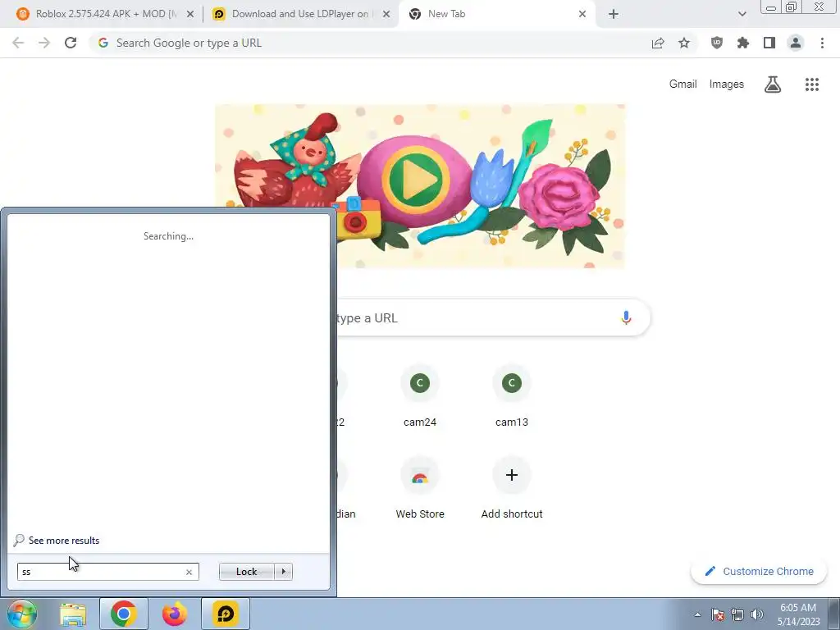Open Chrome's three-dot menu
840x630 pixels.
click(822, 43)
